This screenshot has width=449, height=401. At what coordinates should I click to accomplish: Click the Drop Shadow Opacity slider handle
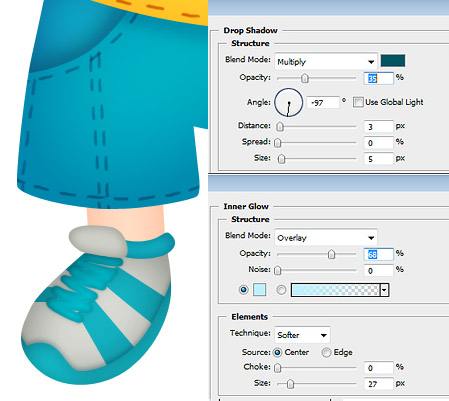(x=305, y=78)
